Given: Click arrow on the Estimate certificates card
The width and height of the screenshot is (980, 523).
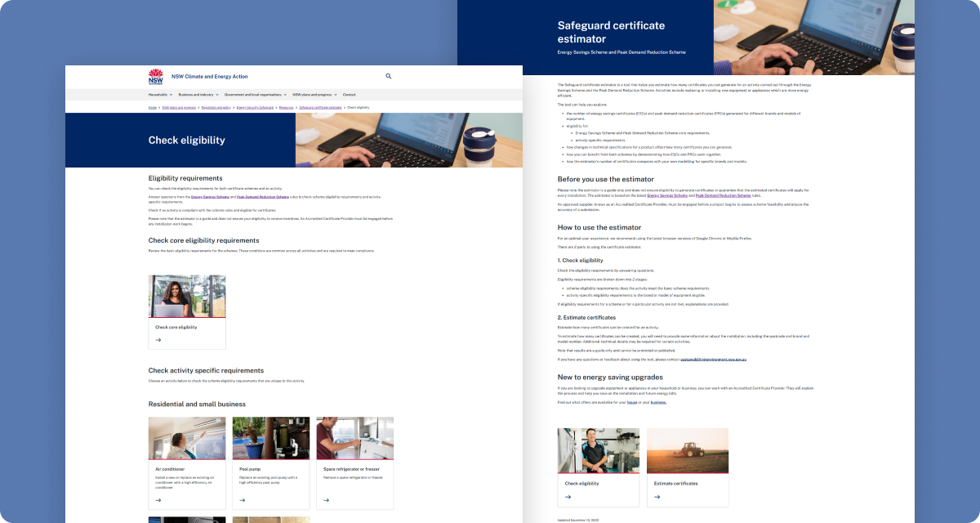Looking at the screenshot, I should click(x=657, y=496).
